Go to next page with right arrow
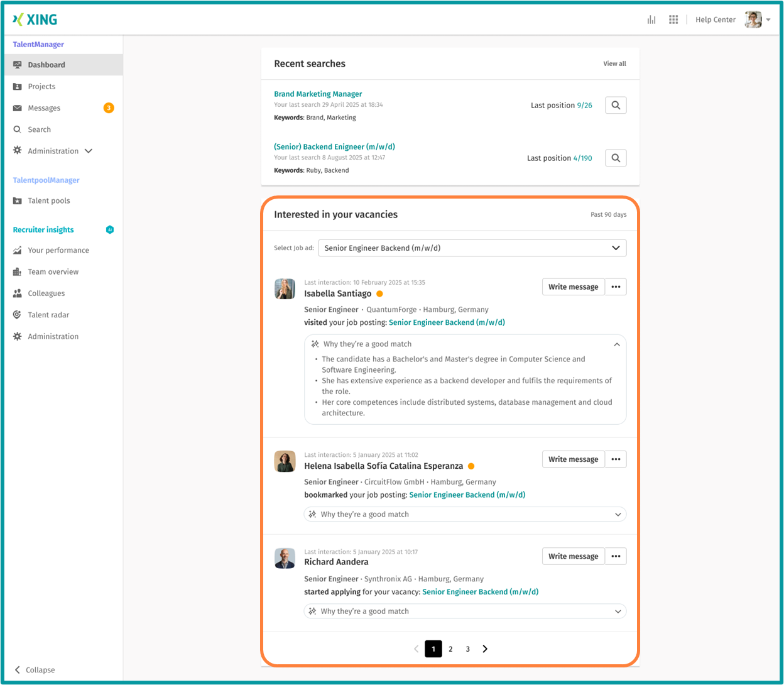The image size is (784, 685). [485, 649]
